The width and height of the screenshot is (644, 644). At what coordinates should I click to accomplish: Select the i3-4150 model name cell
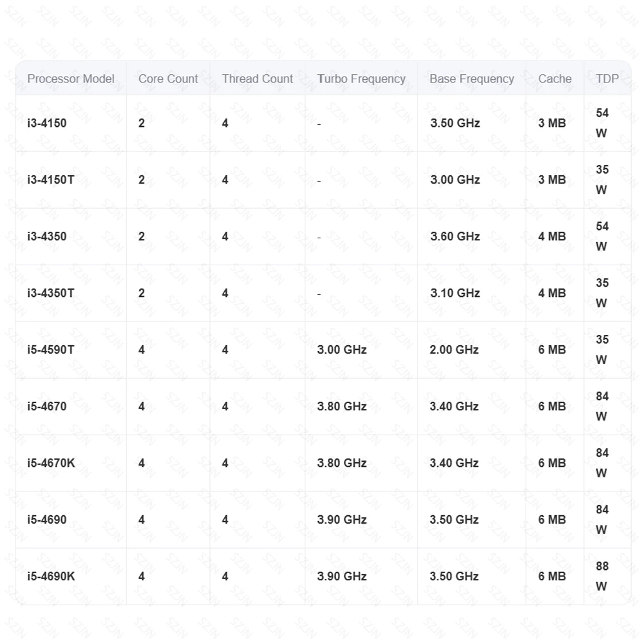click(x=47, y=123)
